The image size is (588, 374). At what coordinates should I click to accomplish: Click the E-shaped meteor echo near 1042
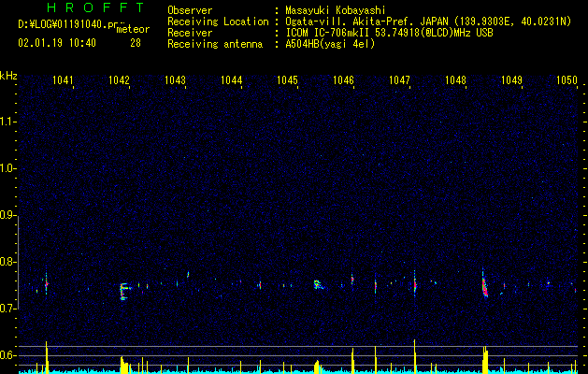pyautogui.click(x=123, y=292)
